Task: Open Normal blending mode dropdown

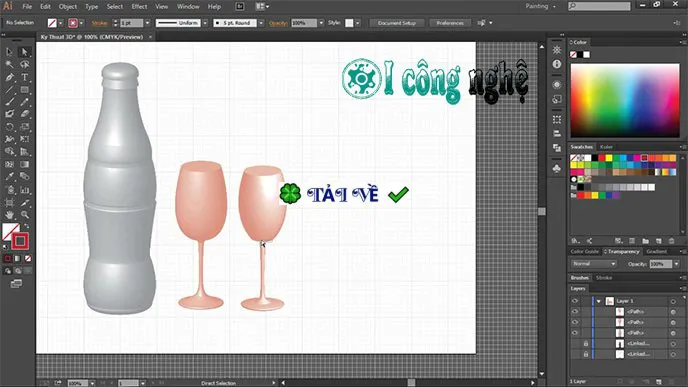Action: click(594, 264)
